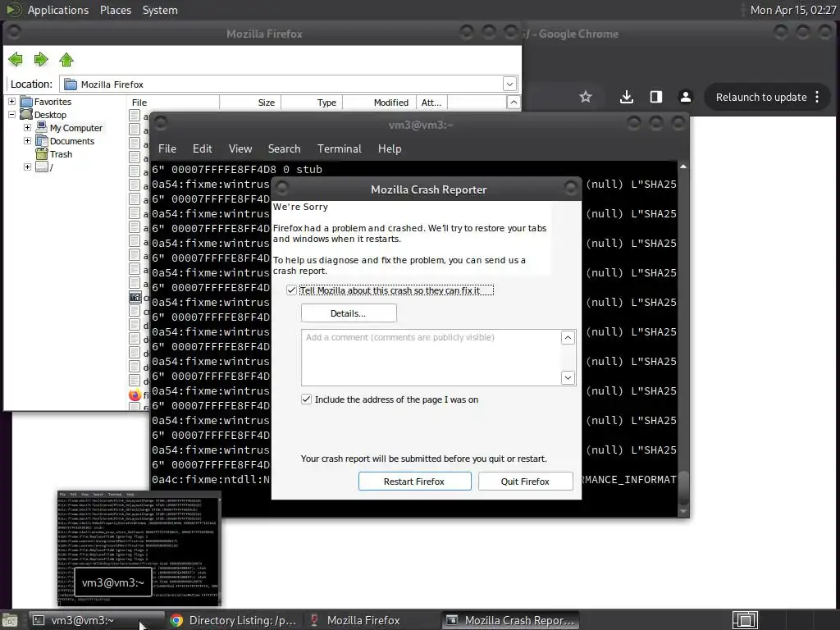Click comment box scroll up arrow
Screen dimensions: 840x630
click(568, 337)
